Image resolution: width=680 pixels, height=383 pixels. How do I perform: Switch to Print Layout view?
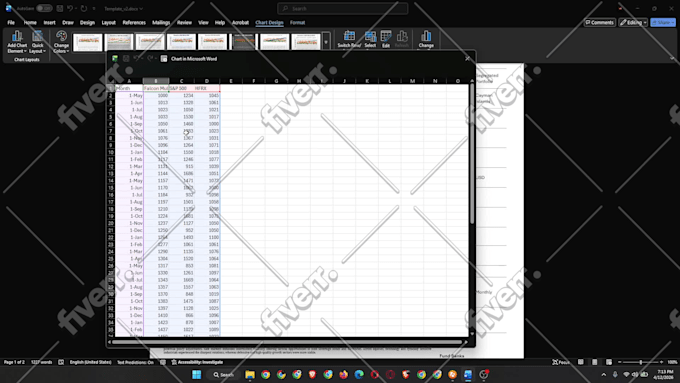(x=595, y=362)
